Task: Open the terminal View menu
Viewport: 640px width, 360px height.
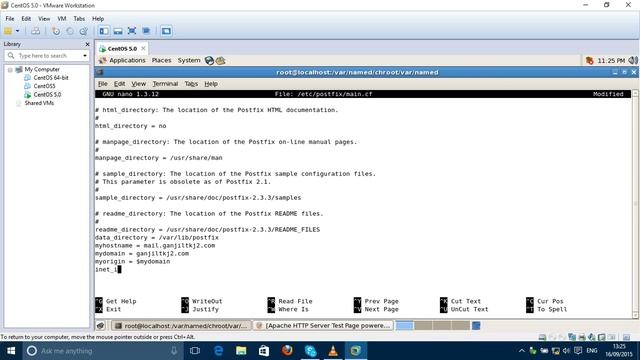Action: [x=138, y=84]
